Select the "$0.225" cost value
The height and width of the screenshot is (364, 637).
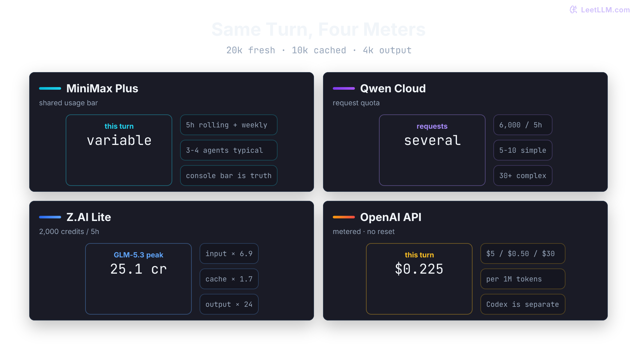click(419, 269)
